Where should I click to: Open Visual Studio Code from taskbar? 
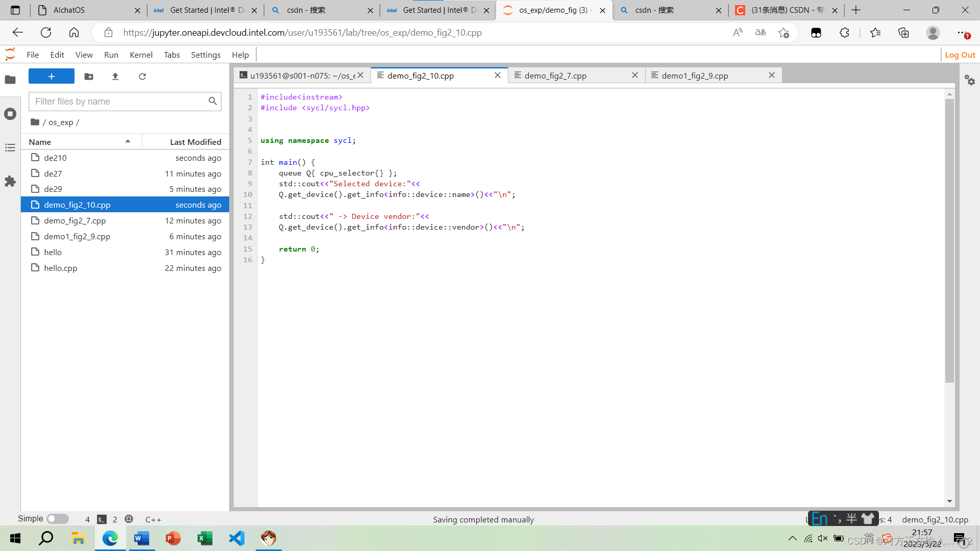(237, 538)
